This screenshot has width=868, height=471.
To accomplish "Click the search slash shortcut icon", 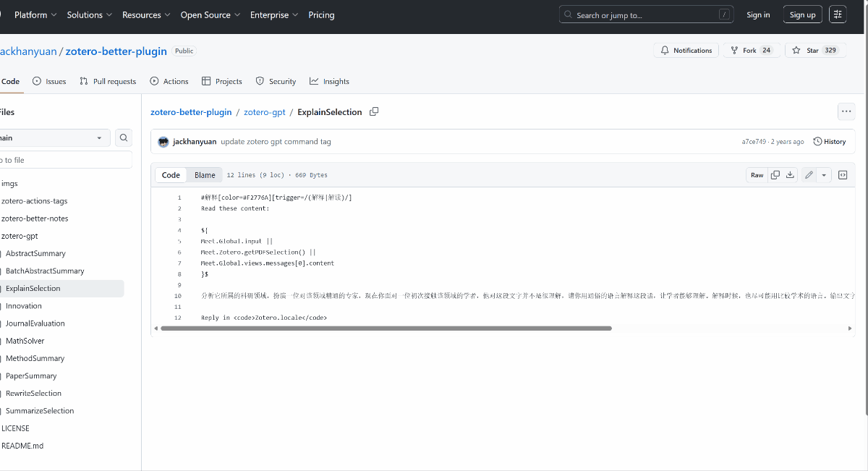I will (723, 14).
